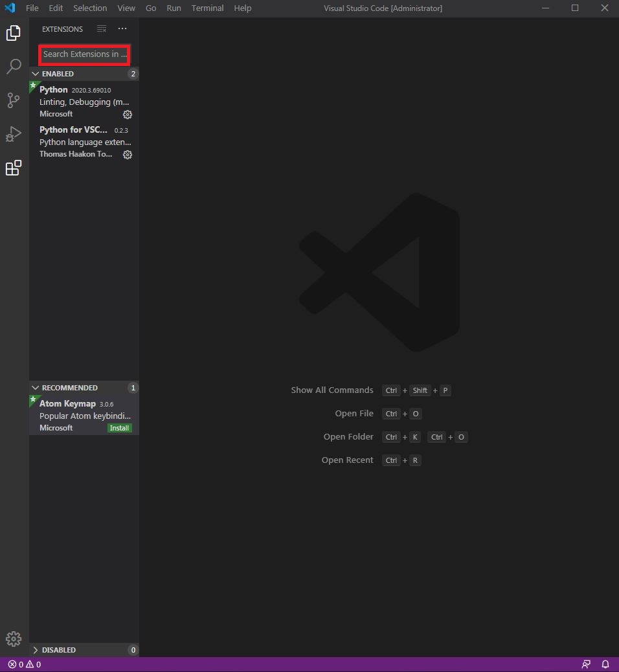Click the errors and warnings status indicator
The image size is (619, 672).
coord(25,664)
